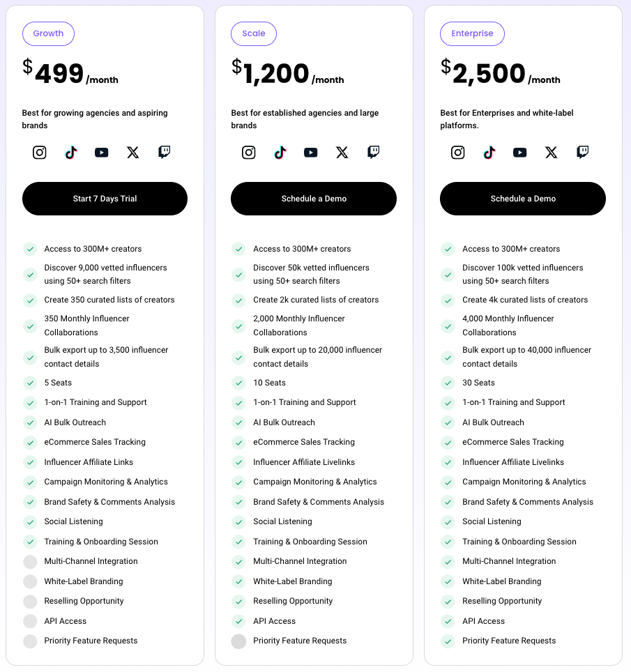Click the grey circle beside Priority Feature Requests in Scale

(x=238, y=641)
